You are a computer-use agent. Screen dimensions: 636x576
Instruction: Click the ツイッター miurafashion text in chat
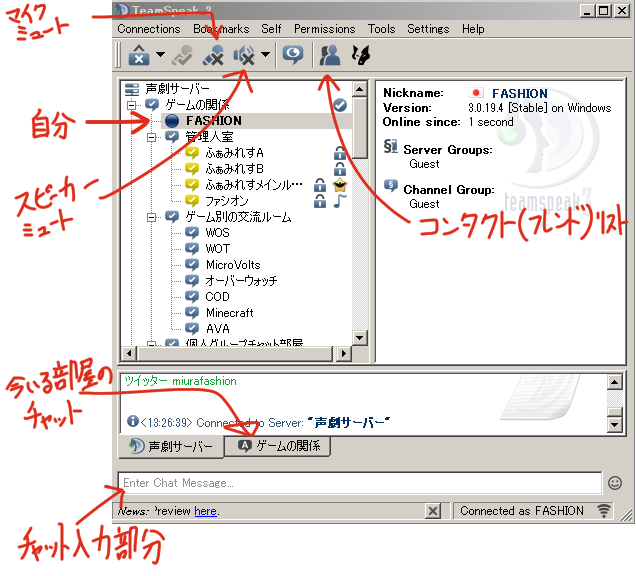coord(180,381)
